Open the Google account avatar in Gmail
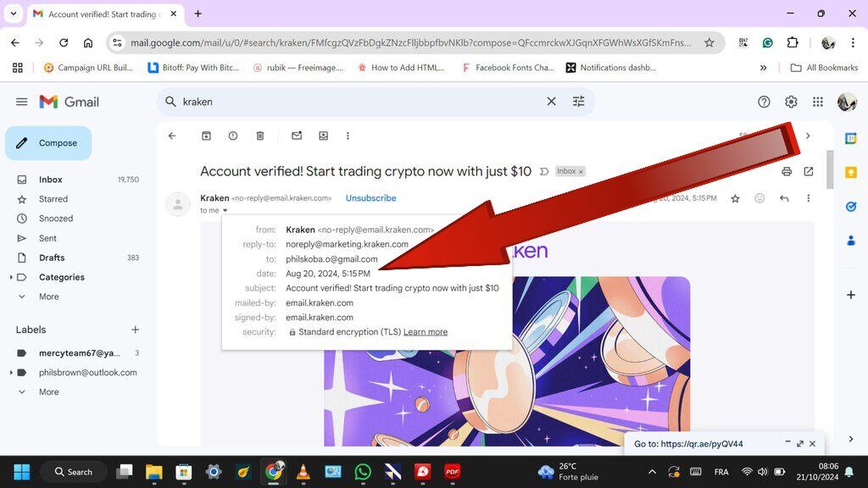This screenshot has height=488, width=868. tap(847, 102)
